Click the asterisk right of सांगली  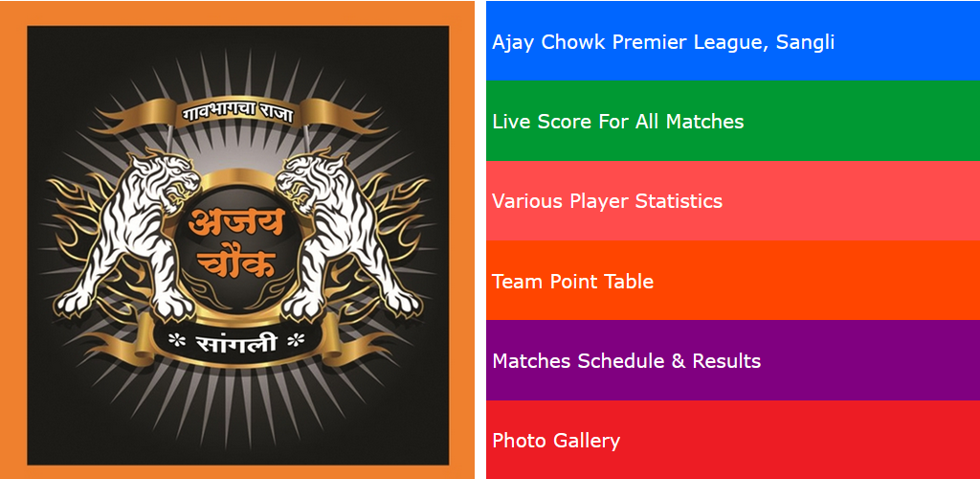point(296,341)
